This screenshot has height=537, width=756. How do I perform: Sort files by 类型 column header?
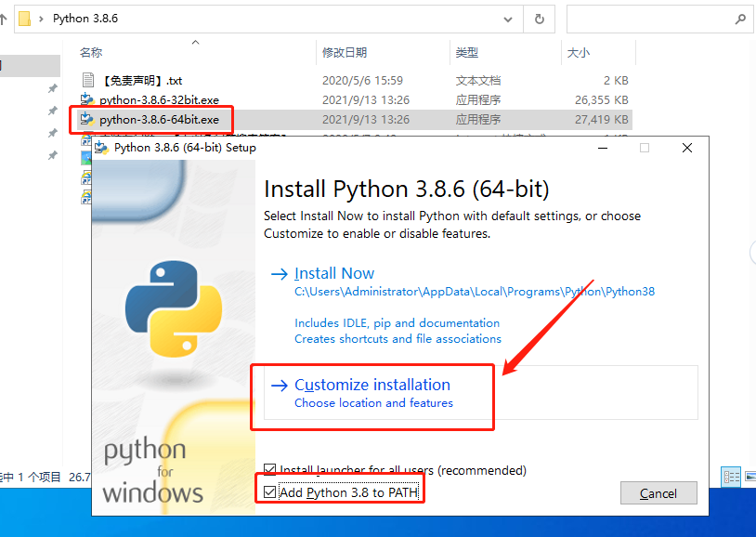coord(467,53)
